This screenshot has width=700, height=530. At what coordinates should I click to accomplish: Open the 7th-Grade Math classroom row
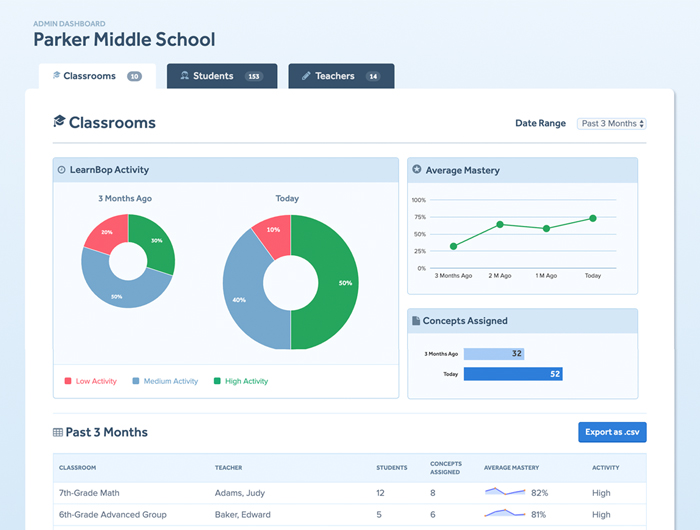click(350, 493)
